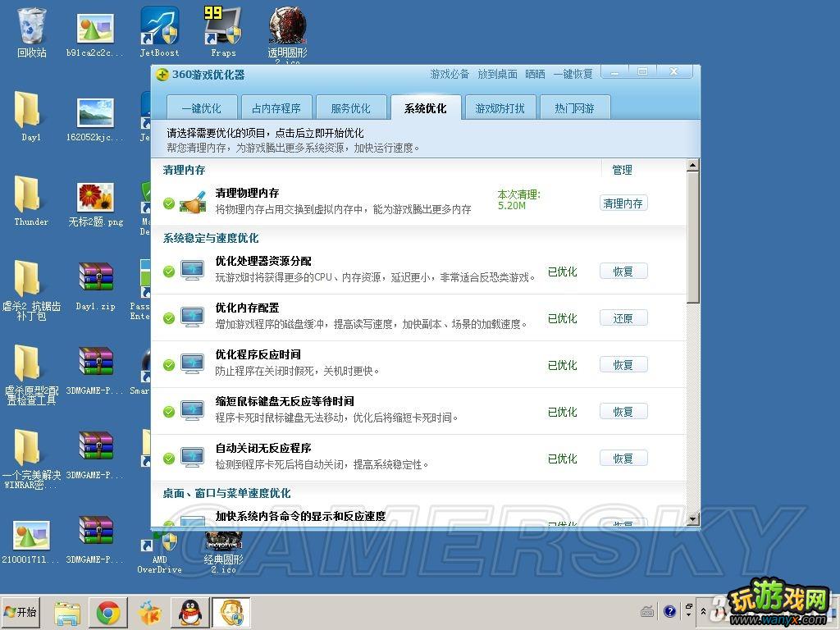Toggle the green check for 优化程序反应时间
The height and width of the screenshot is (630, 840).
point(169,365)
